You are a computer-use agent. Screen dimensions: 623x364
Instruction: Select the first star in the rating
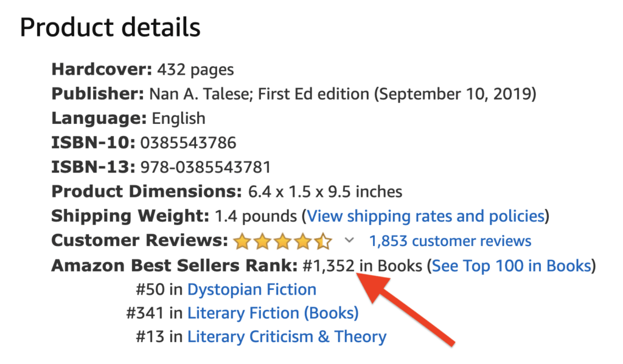(243, 241)
